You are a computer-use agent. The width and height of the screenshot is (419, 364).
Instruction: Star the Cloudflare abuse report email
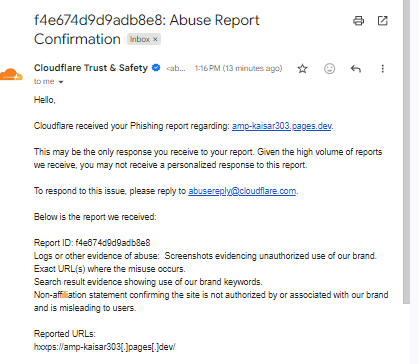click(302, 69)
